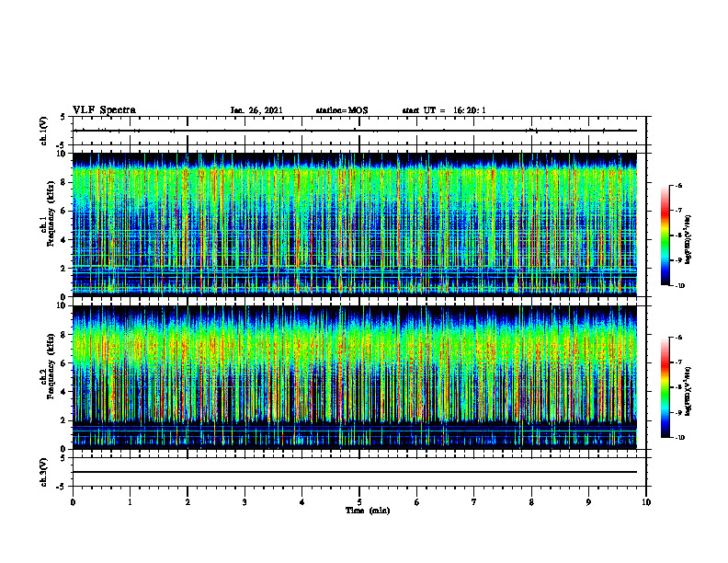Select the ch.2 colorbar "log(PSD)" label

tap(688, 390)
